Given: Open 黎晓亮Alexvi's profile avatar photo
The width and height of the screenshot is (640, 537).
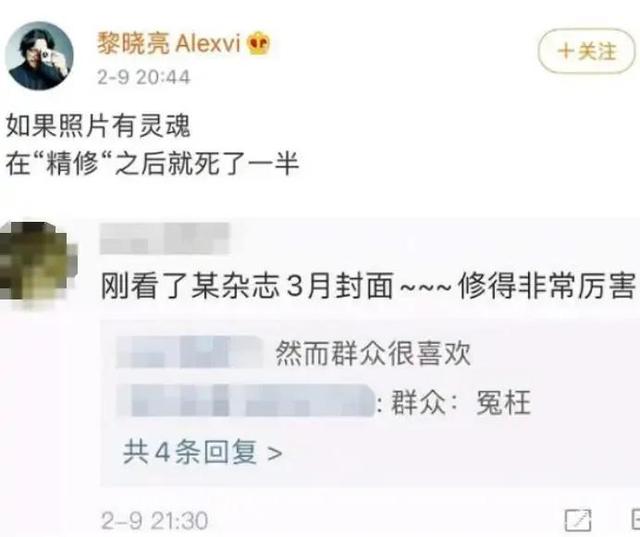Looking at the screenshot, I should point(40,55).
